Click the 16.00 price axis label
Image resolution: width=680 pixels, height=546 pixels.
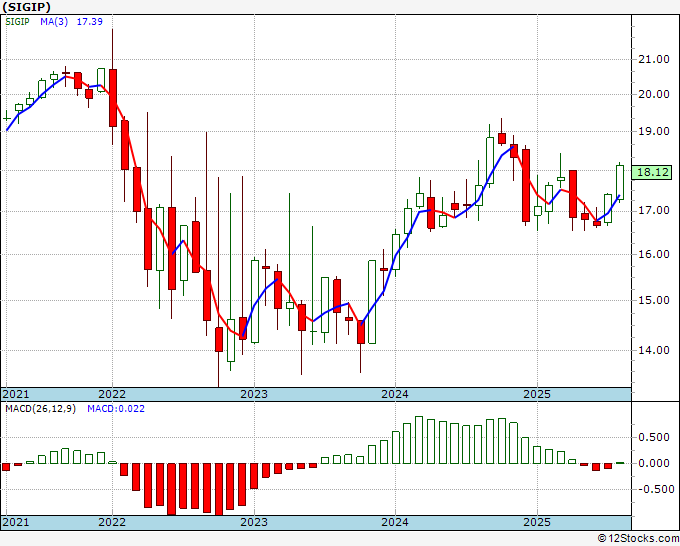654,254
